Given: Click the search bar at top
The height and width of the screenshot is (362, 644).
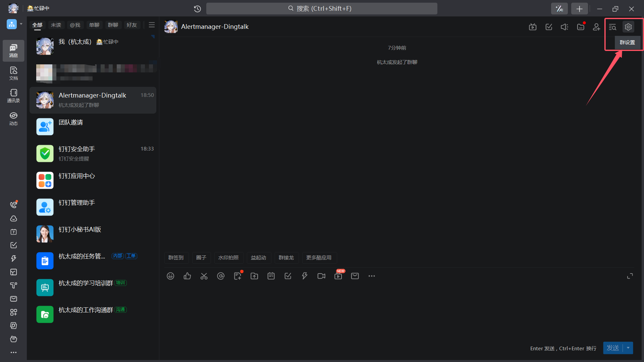Looking at the screenshot, I should tap(321, 8).
